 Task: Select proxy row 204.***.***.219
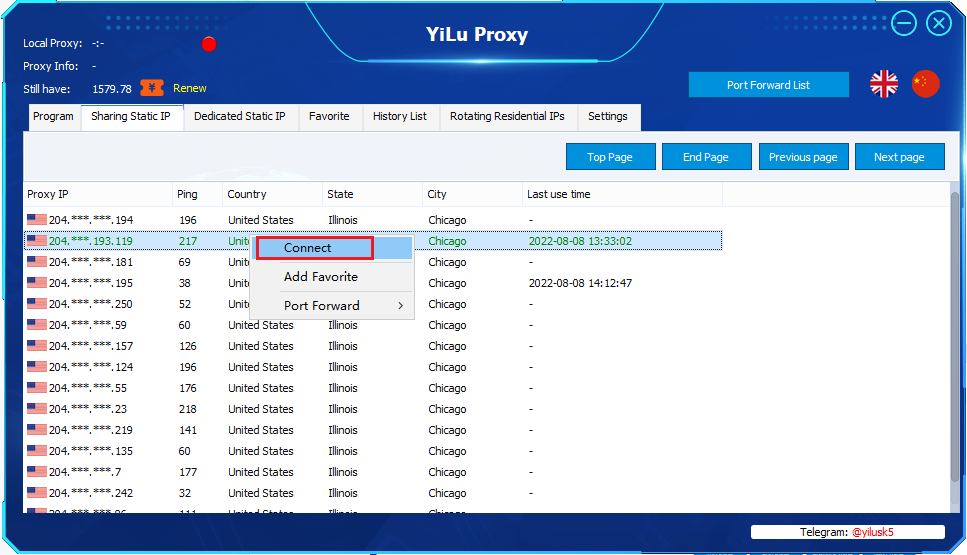(373, 429)
